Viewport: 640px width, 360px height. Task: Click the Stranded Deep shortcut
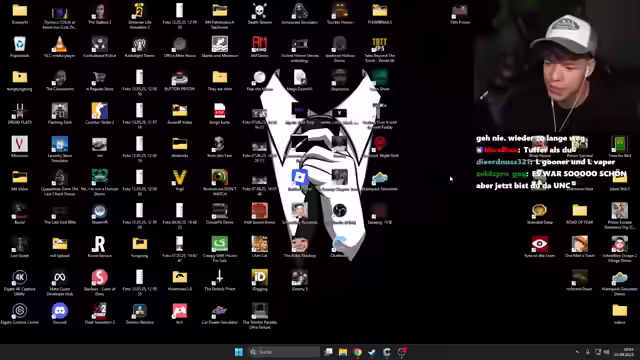coord(540,211)
